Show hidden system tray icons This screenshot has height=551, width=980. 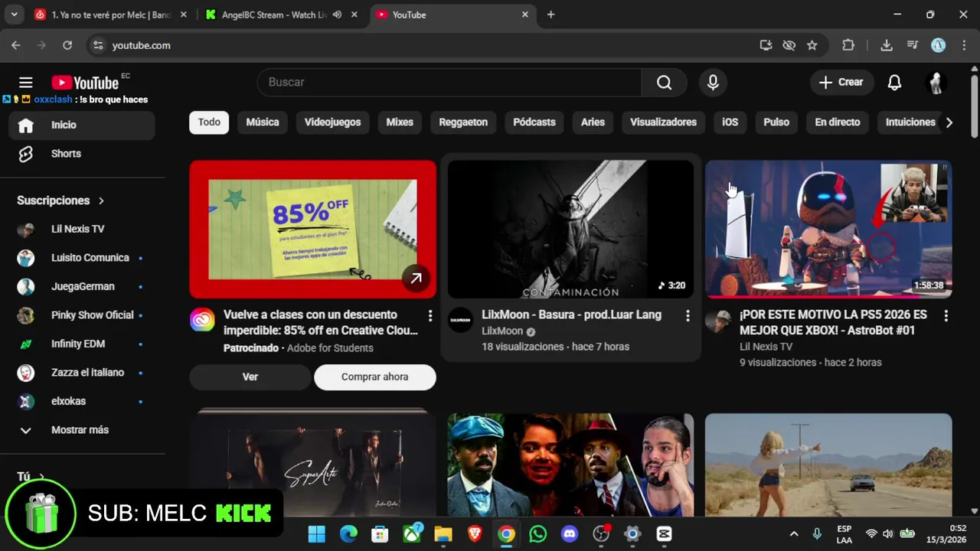pyautogui.click(x=794, y=533)
